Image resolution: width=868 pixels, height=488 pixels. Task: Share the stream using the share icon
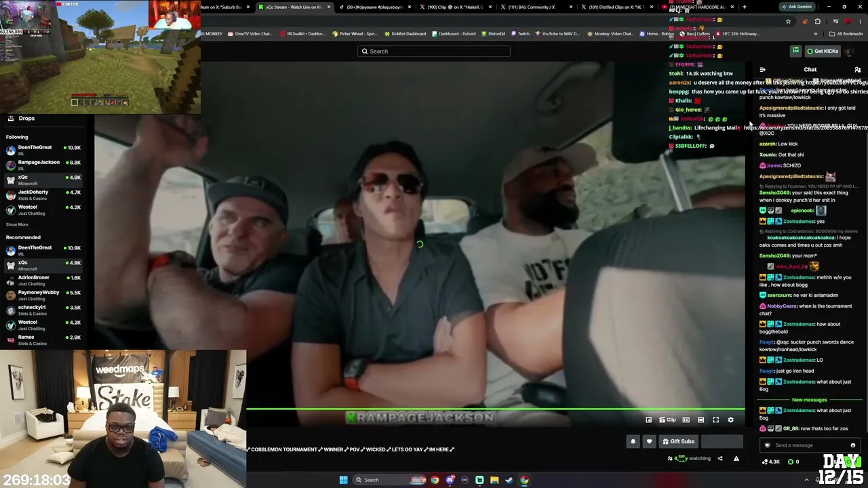720,459
